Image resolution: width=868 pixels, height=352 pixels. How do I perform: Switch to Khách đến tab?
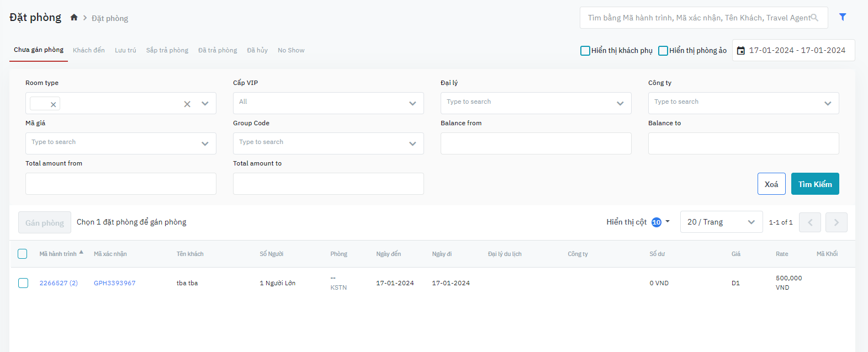click(89, 50)
